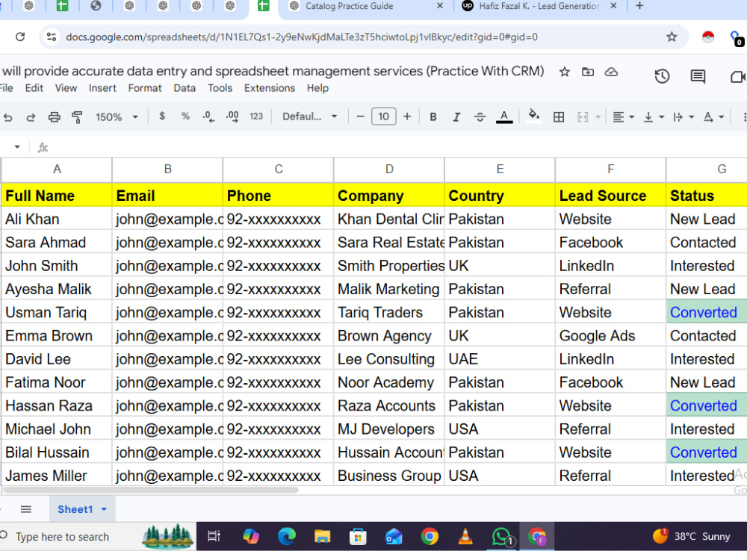Check the cloud save status icon
Screen dimensions: 747x560
click(611, 72)
